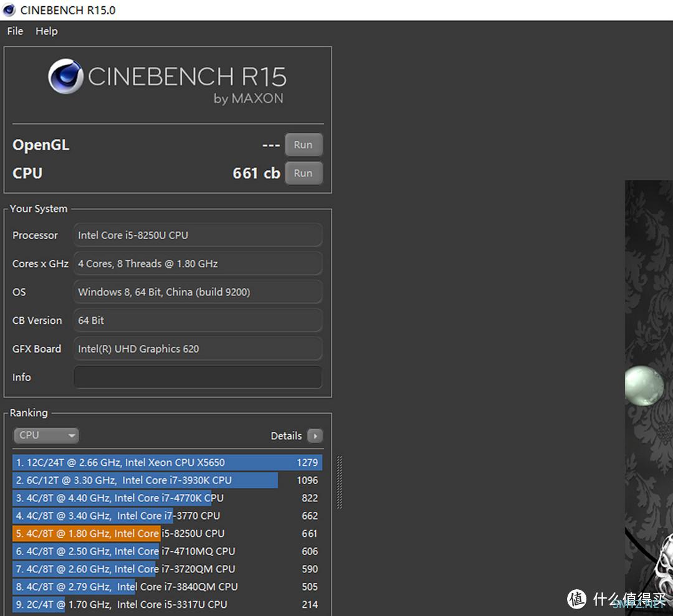673x616 pixels.
Task: Click the OpenGL score placeholder dashes
Action: point(271,146)
